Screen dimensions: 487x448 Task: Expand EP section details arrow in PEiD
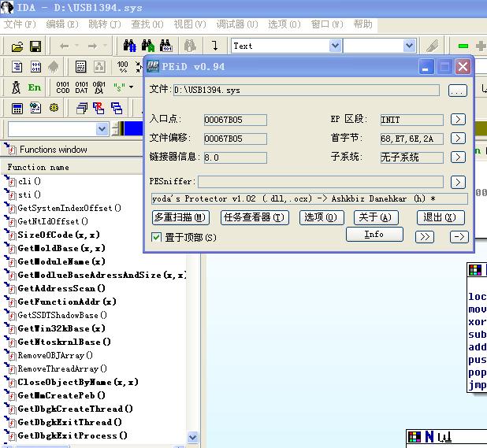(x=458, y=119)
